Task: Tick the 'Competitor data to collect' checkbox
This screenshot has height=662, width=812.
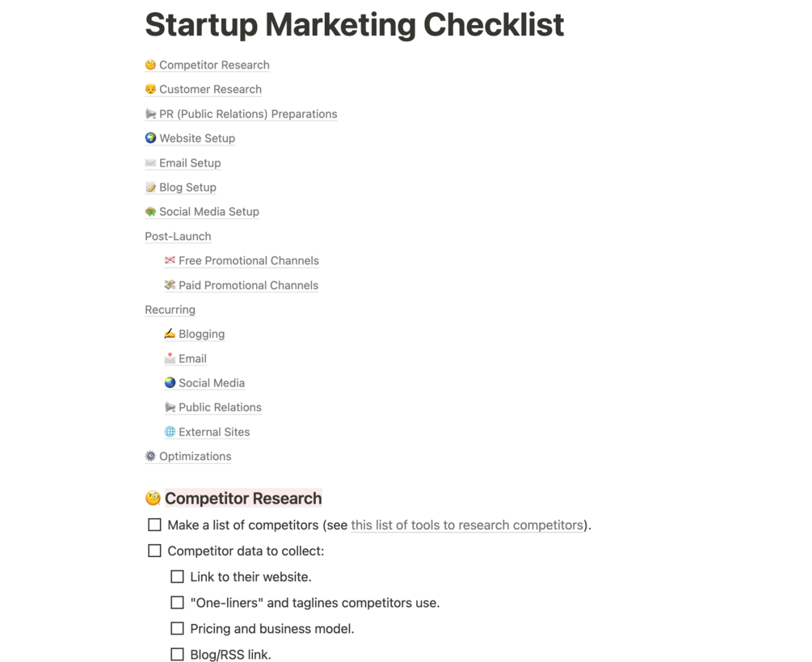Action: (154, 551)
